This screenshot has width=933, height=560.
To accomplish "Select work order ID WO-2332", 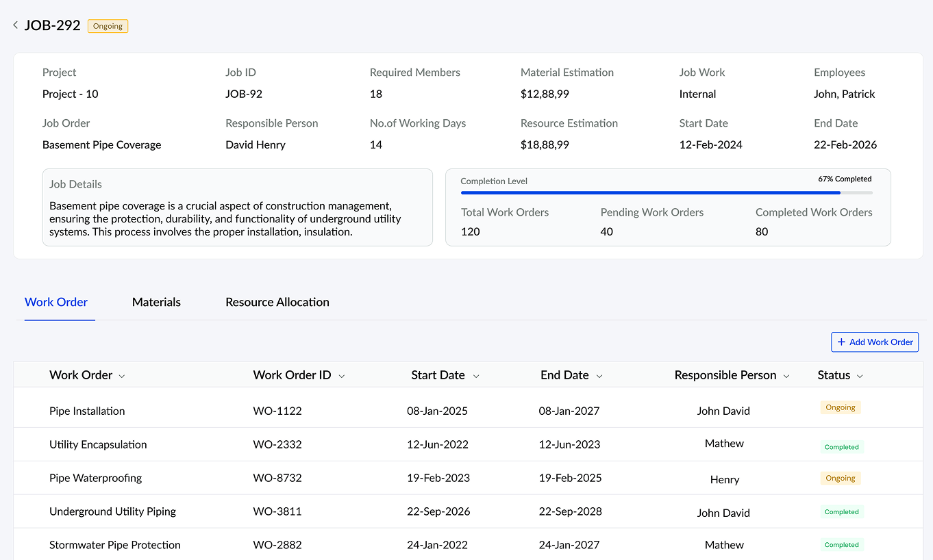I will coord(277,444).
